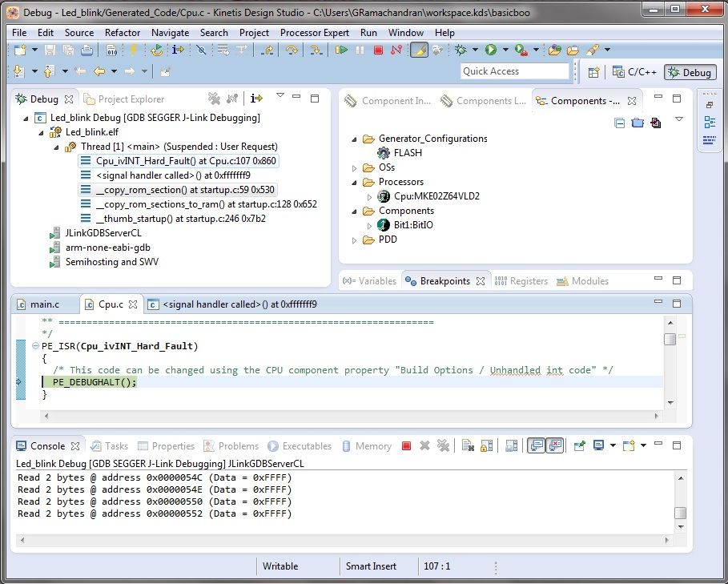Click the Step Over toolbar icon
Viewport: 728px width, 584px height.
pos(291,50)
